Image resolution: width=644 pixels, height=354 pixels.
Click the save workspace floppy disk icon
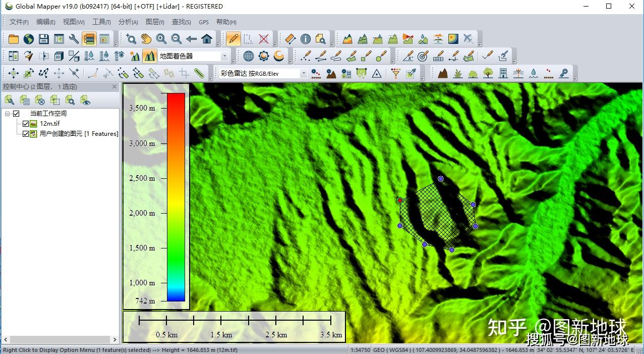pos(44,39)
